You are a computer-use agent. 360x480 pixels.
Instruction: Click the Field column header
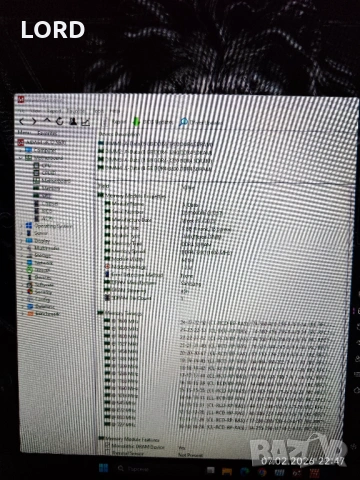(x=104, y=186)
